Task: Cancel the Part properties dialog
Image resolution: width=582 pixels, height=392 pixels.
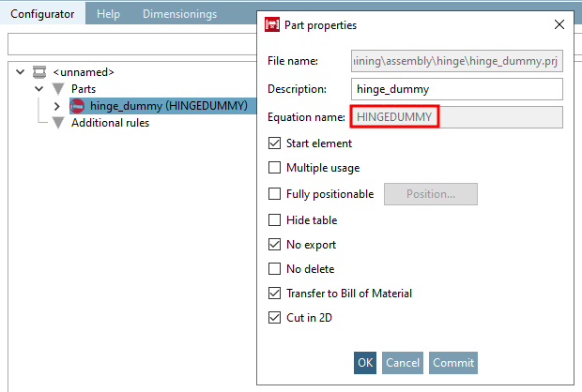Action: coord(403,363)
